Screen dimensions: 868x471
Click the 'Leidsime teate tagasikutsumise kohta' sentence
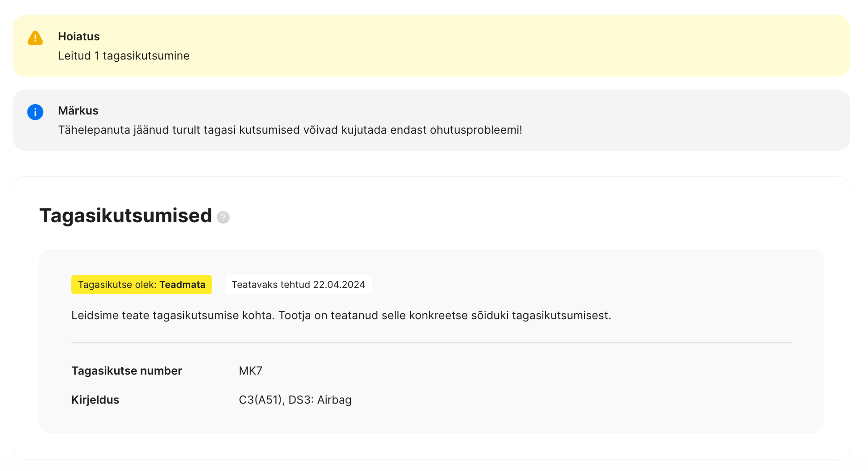[341, 315]
